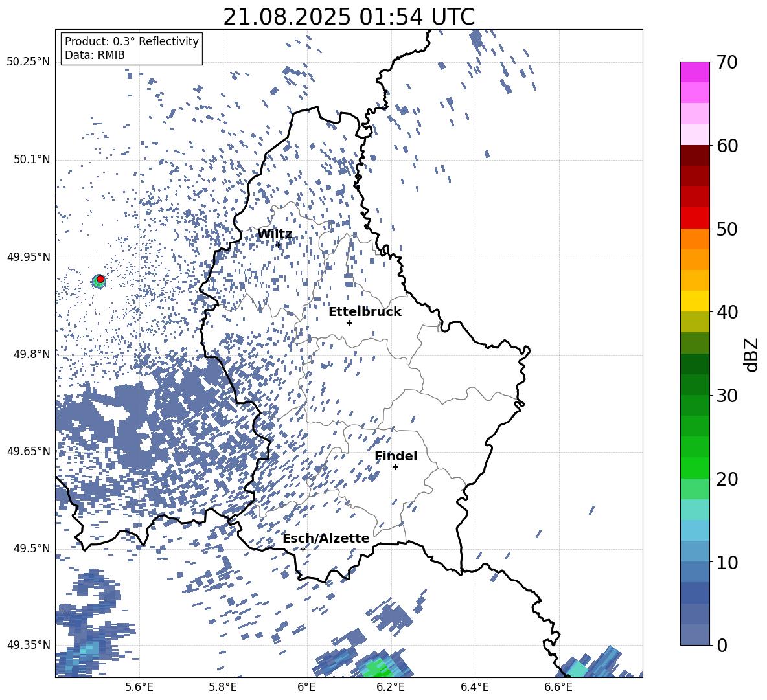Click the colorbar 20 tick label
The image size is (767, 700).
[x=727, y=479]
